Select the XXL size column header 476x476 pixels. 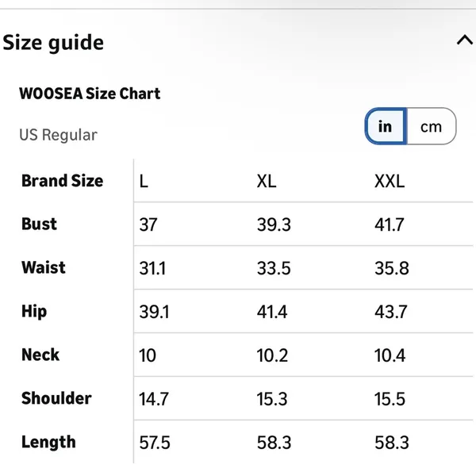click(x=390, y=181)
